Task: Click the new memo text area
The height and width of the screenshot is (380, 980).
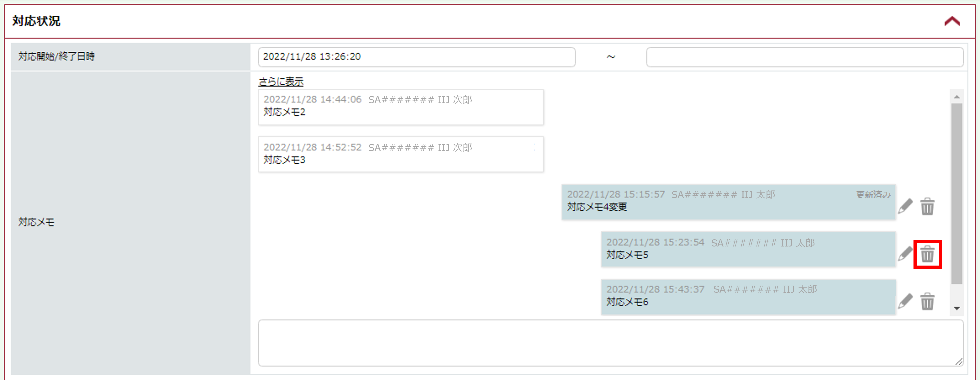Action: pos(611,343)
